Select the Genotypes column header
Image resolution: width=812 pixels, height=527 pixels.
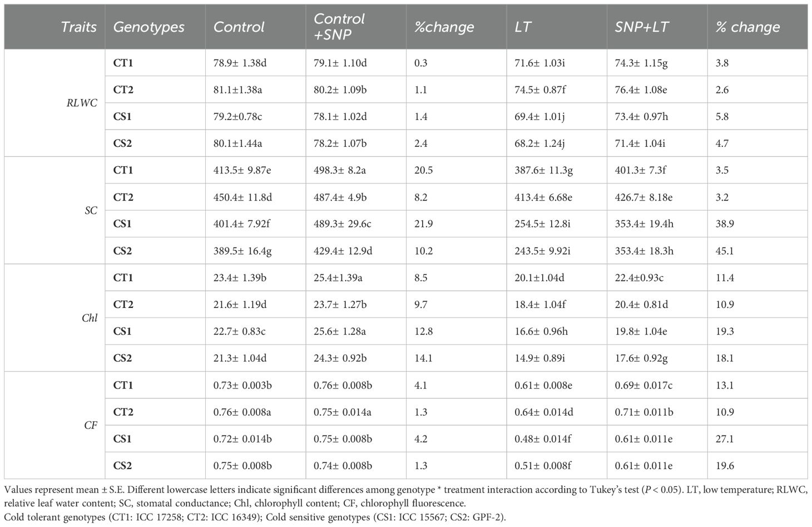(148, 27)
